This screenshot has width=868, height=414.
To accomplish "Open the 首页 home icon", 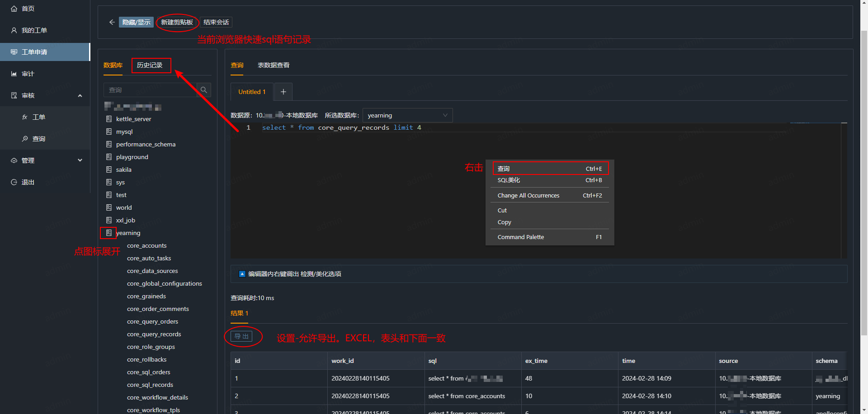I will (13, 8).
